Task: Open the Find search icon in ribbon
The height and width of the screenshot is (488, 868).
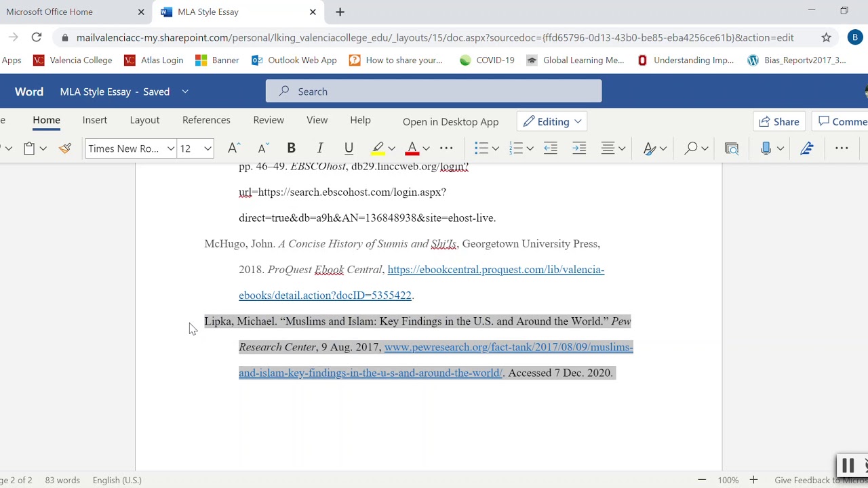Action: point(691,148)
